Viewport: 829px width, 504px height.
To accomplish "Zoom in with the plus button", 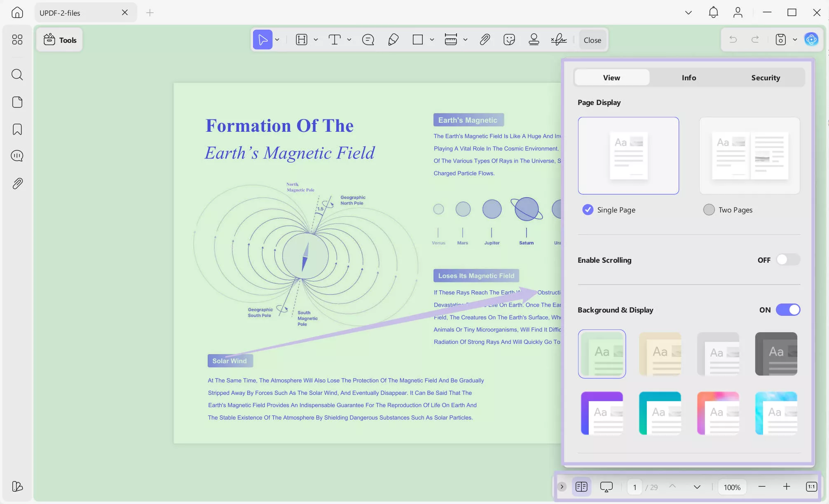I will (x=787, y=487).
